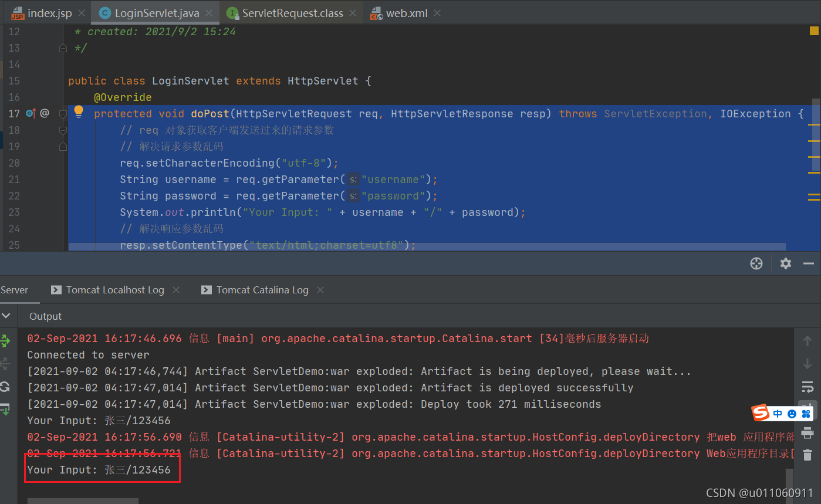
Task: Close the LoginServlet.java editor tab
Action: pos(210,13)
